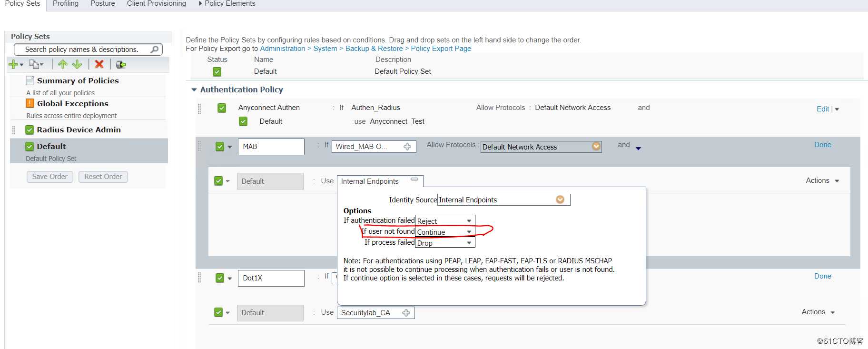Switch to the Posture tab
868x349 pixels.
coord(103,4)
